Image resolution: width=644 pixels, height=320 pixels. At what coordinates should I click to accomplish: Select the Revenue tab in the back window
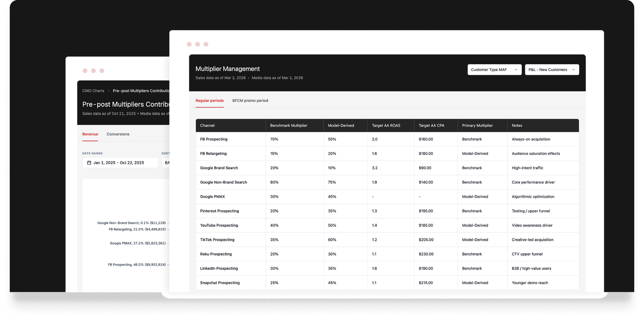pyautogui.click(x=90, y=134)
